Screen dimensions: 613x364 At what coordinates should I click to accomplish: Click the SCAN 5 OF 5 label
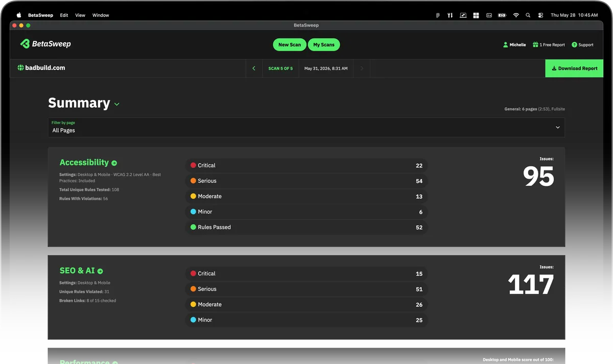(x=280, y=68)
